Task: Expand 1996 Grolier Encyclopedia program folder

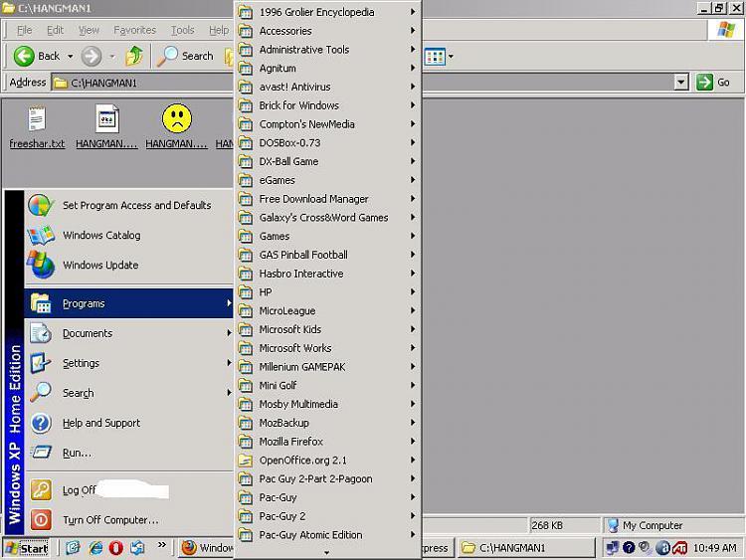Action: pyautogui.click(x=328, y=12)
